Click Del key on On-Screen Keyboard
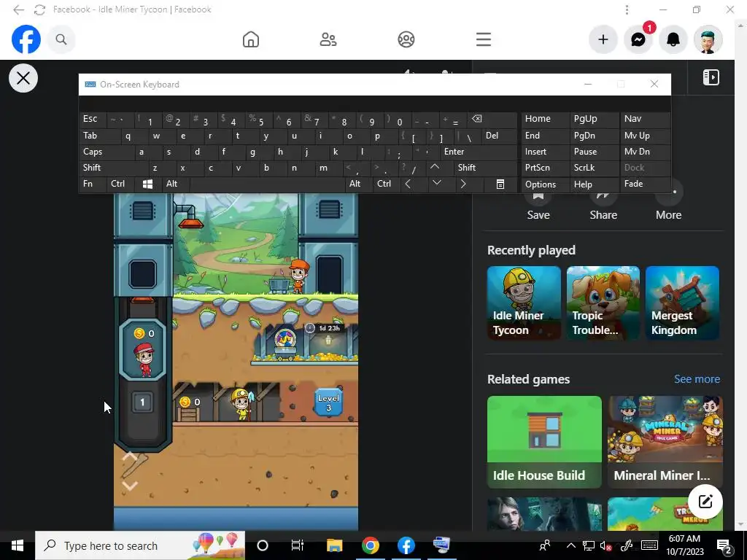This screenshot has height=560, width=747. (x=500, y=136)
